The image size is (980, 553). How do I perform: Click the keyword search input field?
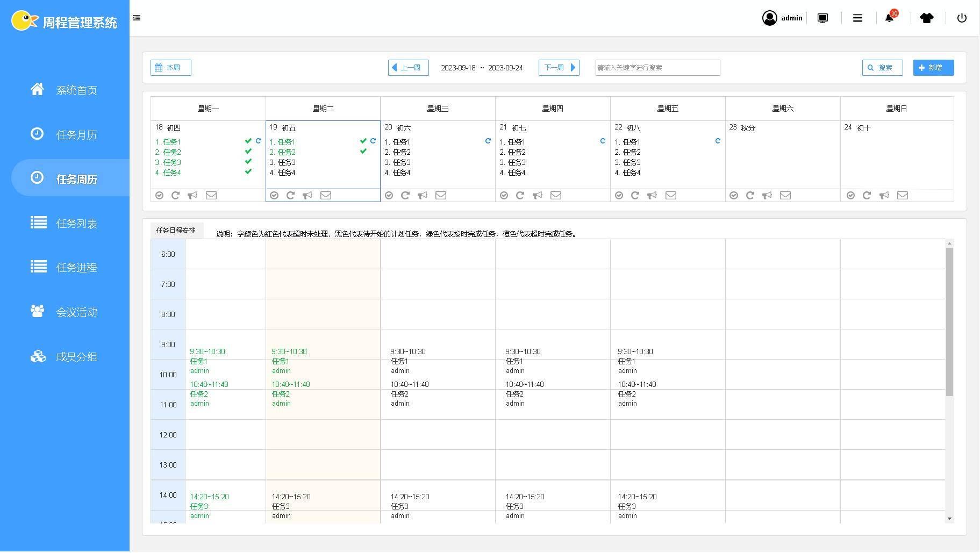pyautogui.click(x=657, y=68)
